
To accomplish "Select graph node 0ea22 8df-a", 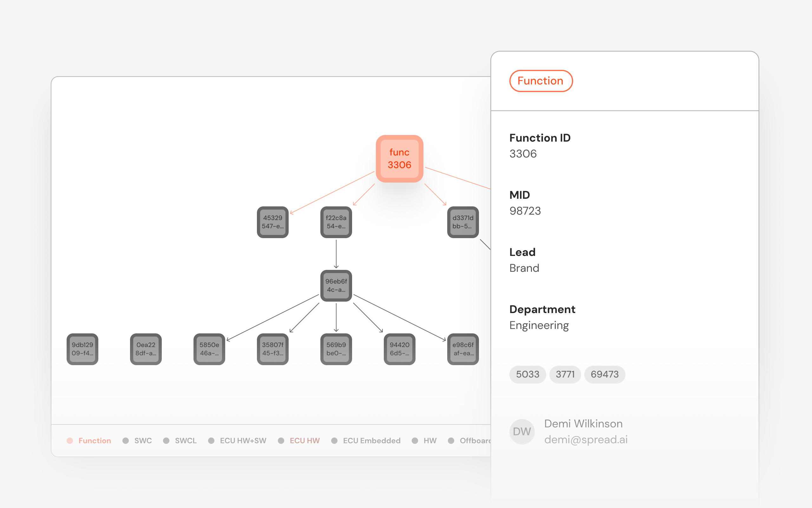I will click(x=146, y=349).
